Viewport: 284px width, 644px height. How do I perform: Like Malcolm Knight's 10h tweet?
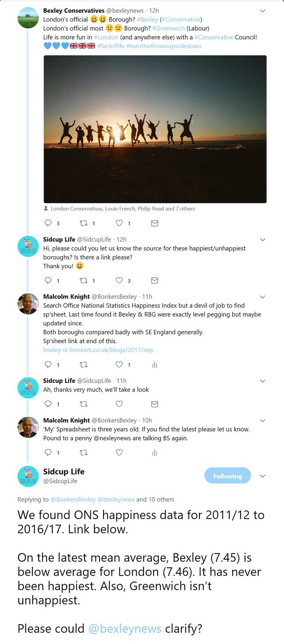pos(119,452)
